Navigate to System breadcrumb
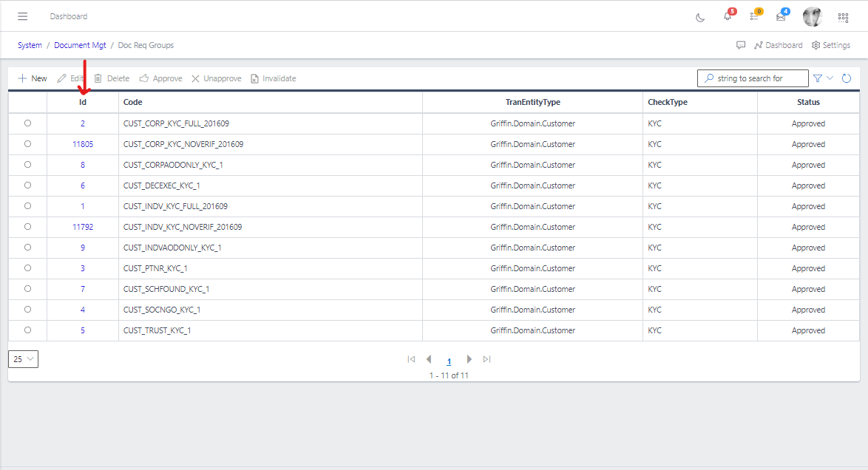The image size is (868, 470). pos(30,45)
